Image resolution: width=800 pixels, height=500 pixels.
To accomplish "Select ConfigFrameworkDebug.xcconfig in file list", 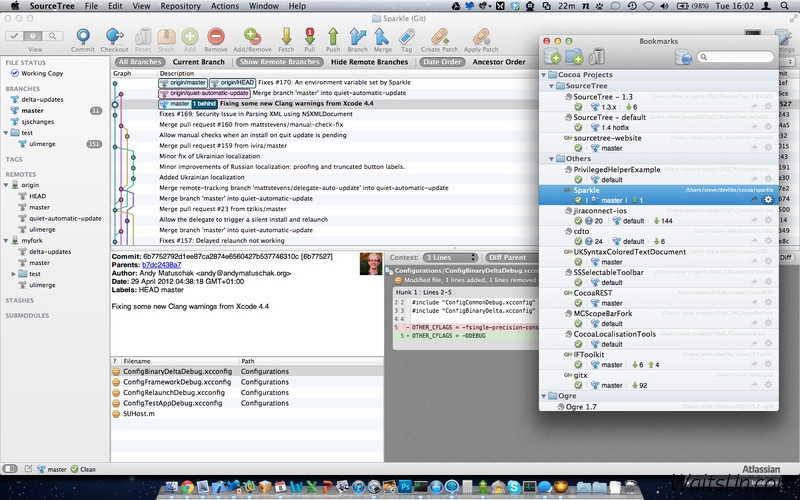I will [176, 381].
